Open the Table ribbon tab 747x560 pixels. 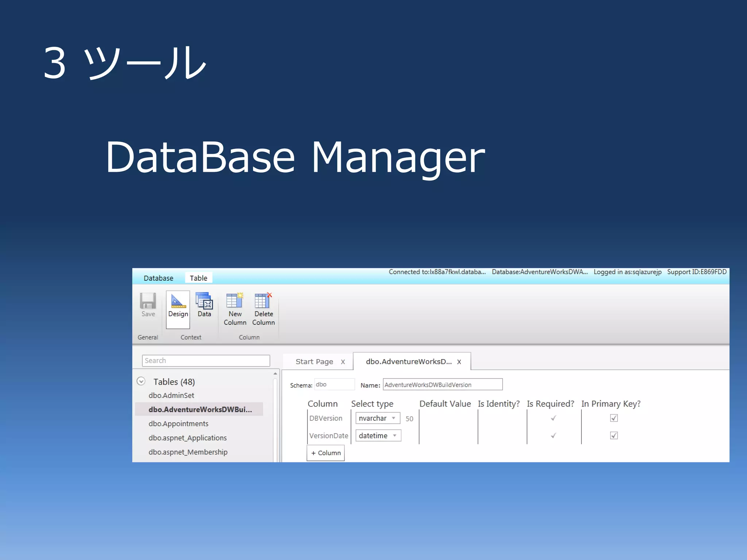point(198,278)
